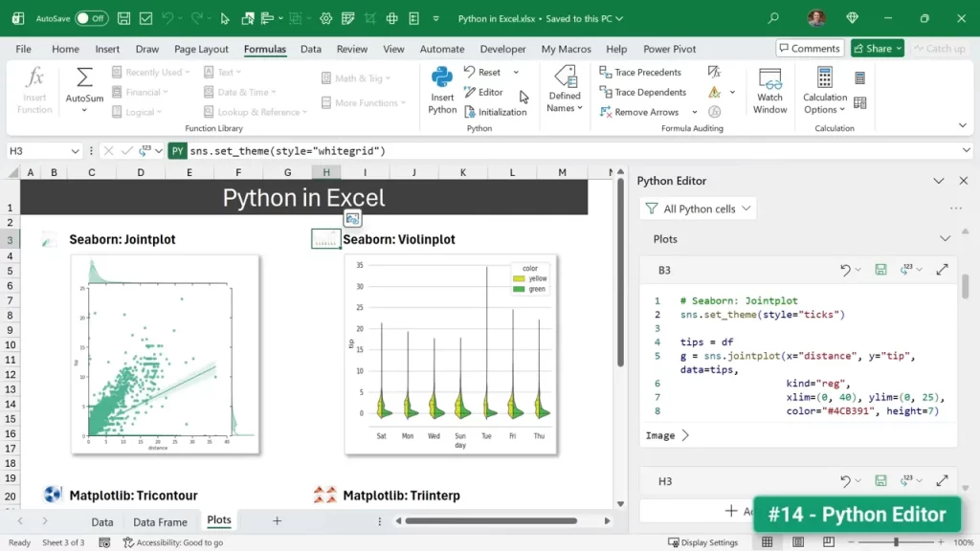Switch to Page Layout view in status bar

coord(800,541)
